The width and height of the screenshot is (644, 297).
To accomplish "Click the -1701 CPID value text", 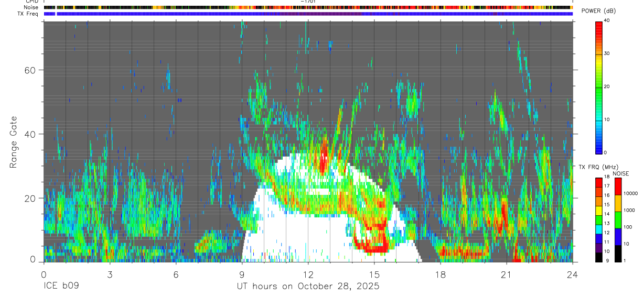I will [x=308, y=2].
